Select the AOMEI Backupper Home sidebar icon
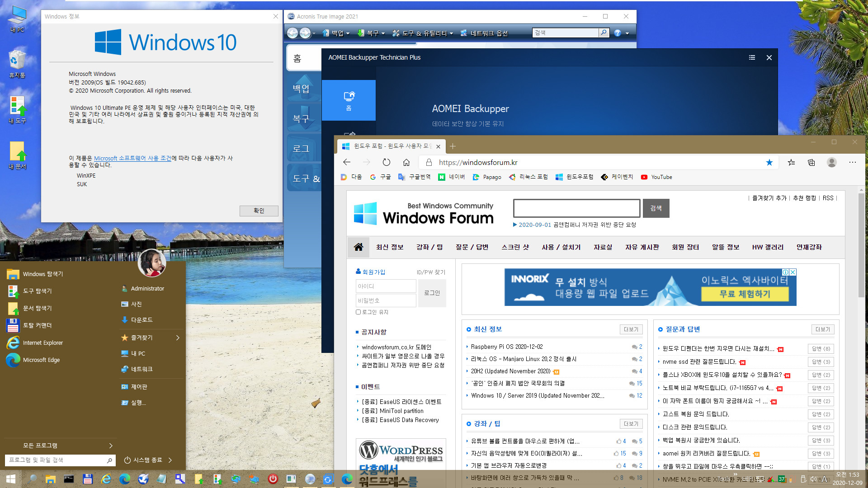This screenshot has width=868, height=488. 349,100
